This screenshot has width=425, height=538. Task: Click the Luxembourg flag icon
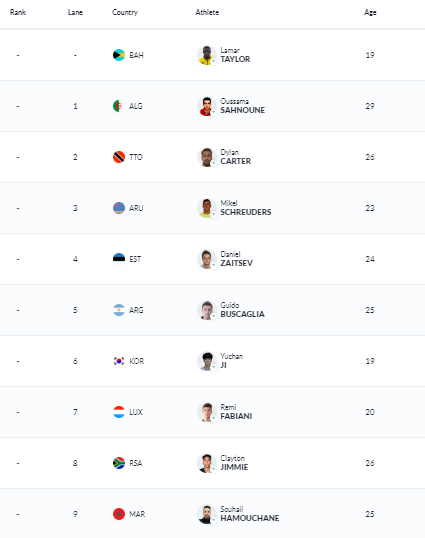pos(119,412)
